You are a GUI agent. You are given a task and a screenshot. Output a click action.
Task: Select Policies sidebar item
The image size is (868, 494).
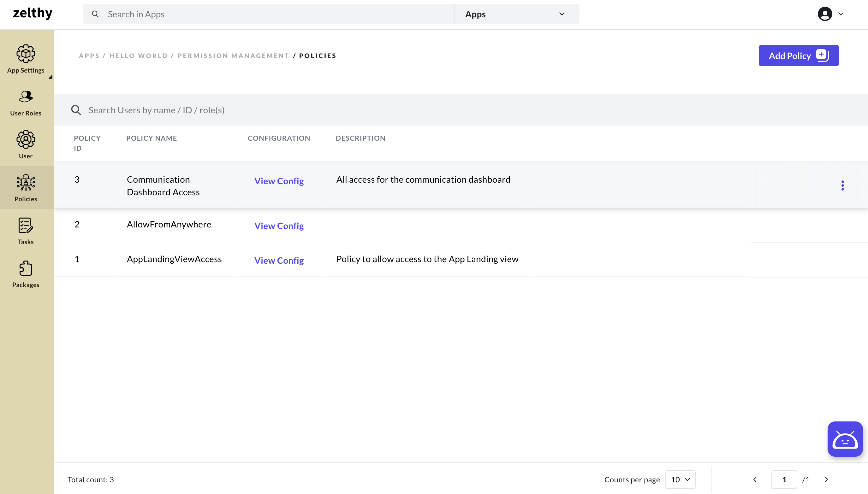[x=26, y=188]
